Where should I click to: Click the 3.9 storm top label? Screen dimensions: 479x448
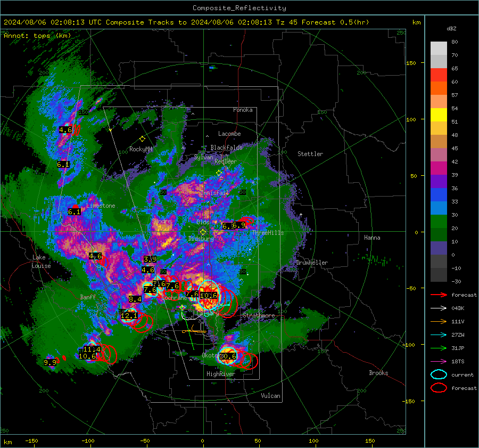point(150,259)
